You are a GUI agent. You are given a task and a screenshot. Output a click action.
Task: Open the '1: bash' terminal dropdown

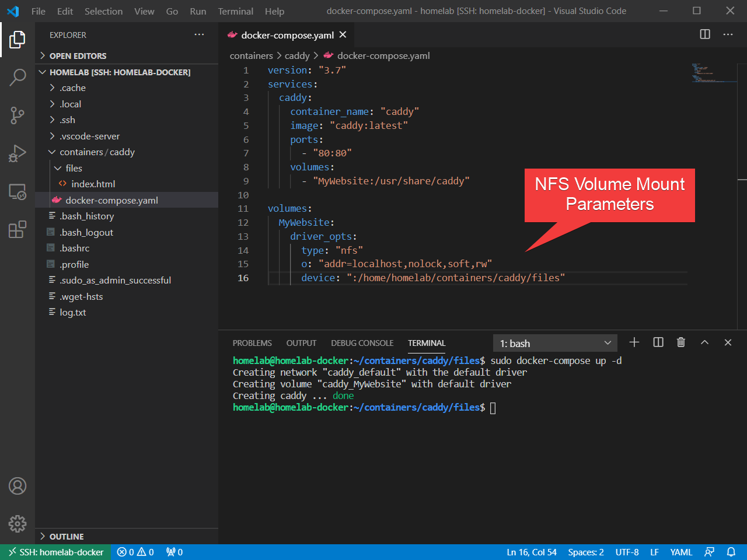click(x=554, y=342)
